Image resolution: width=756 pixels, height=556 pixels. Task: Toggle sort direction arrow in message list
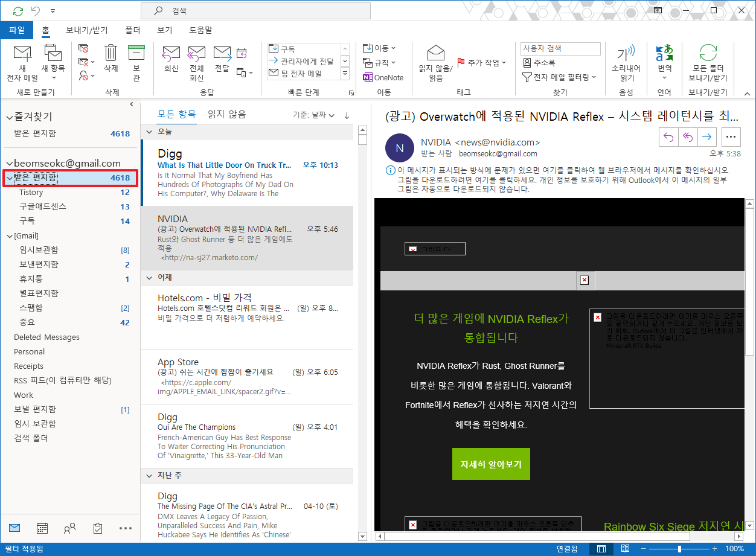coord(347,115)
